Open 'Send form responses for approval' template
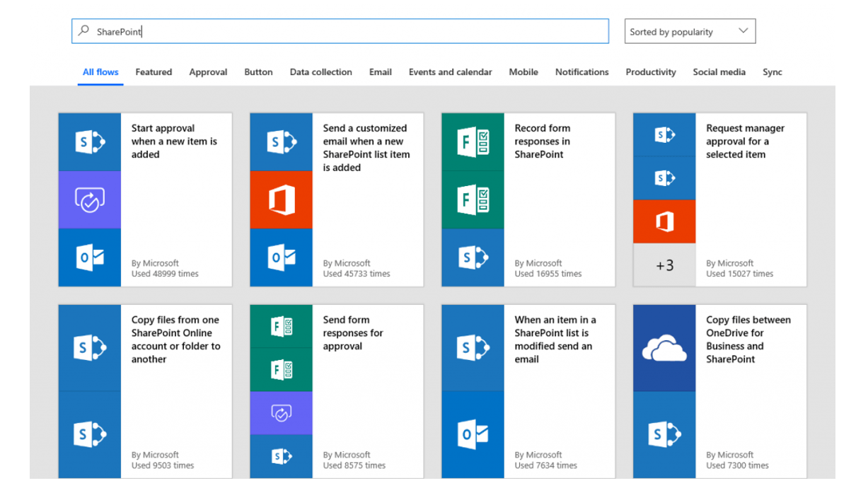 (x=353, y=333)
